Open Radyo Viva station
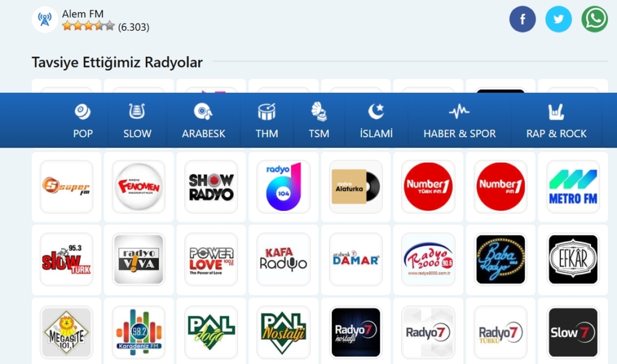Screen dimensions: 617x364 (x=139, y=259)
